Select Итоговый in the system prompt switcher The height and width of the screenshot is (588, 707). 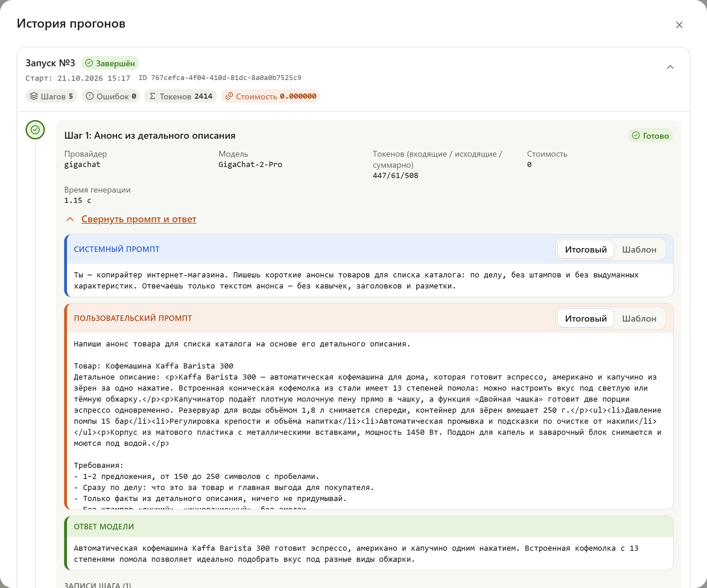586,249
